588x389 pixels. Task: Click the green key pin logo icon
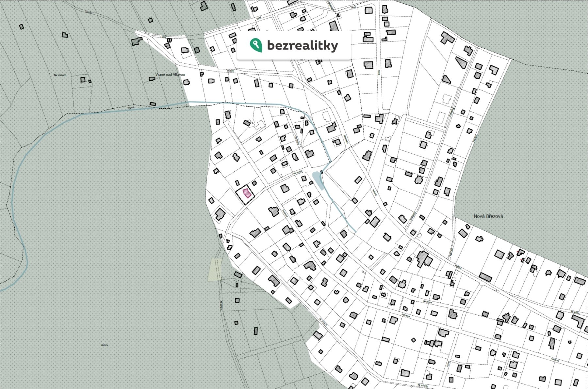pos(256,45)
